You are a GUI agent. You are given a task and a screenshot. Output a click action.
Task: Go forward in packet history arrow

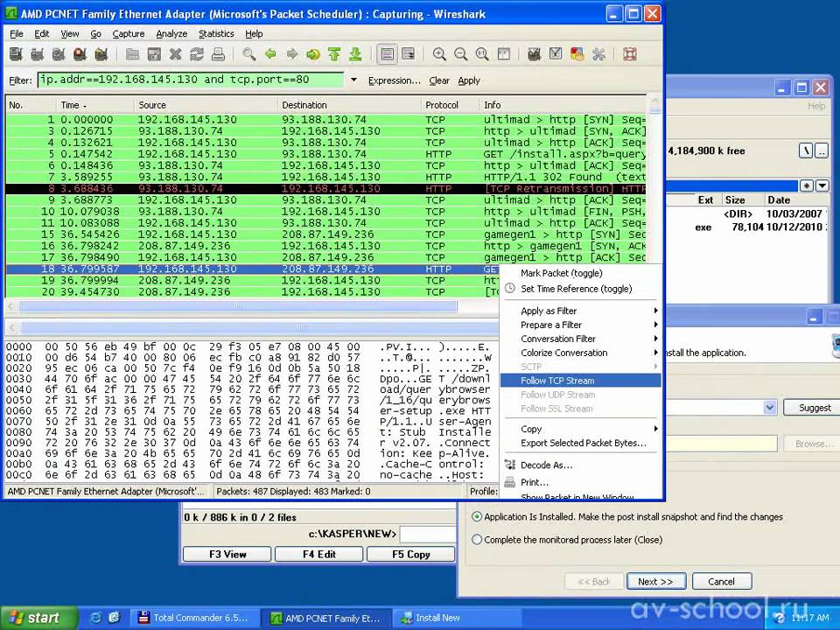point(292,54)
